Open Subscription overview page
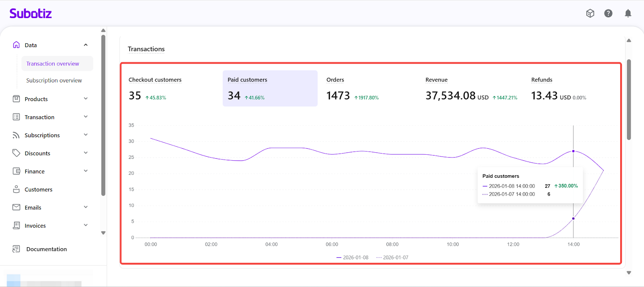 click(54, 80)
